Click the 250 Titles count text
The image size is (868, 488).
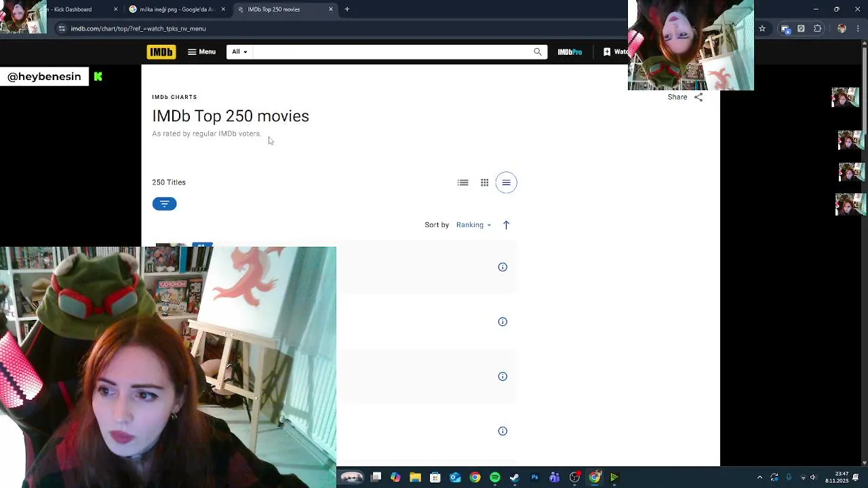click(169, 182)
